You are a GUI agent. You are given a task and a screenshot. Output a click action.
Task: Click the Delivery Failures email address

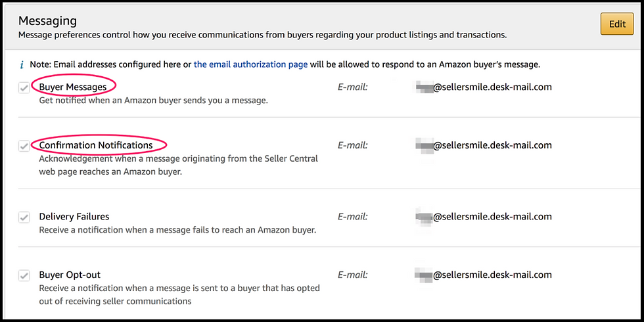coord(485,216)
